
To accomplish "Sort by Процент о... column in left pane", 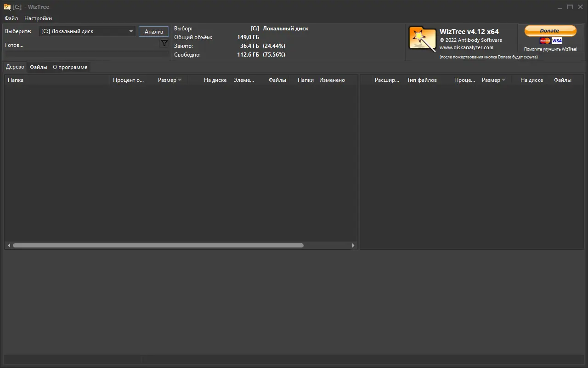I will 129,80.
